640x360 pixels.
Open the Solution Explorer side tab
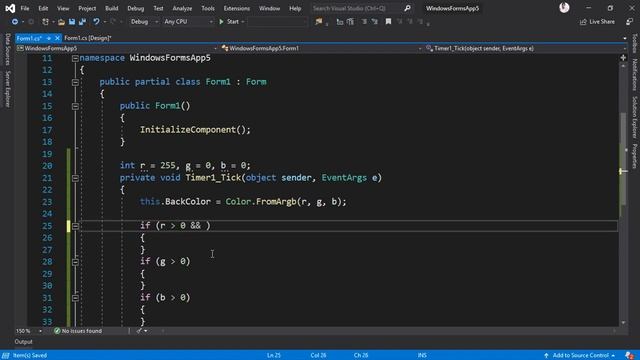[x=634, y=118]
